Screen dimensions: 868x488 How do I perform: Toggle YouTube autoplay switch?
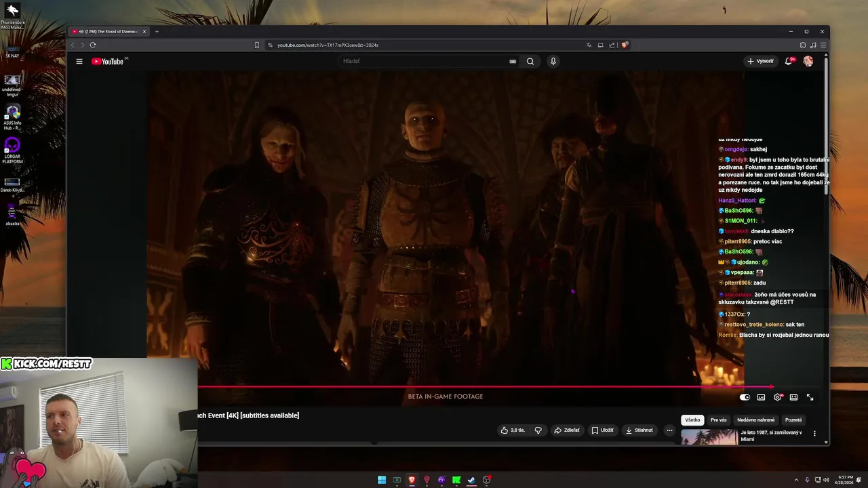pos(745,397)
